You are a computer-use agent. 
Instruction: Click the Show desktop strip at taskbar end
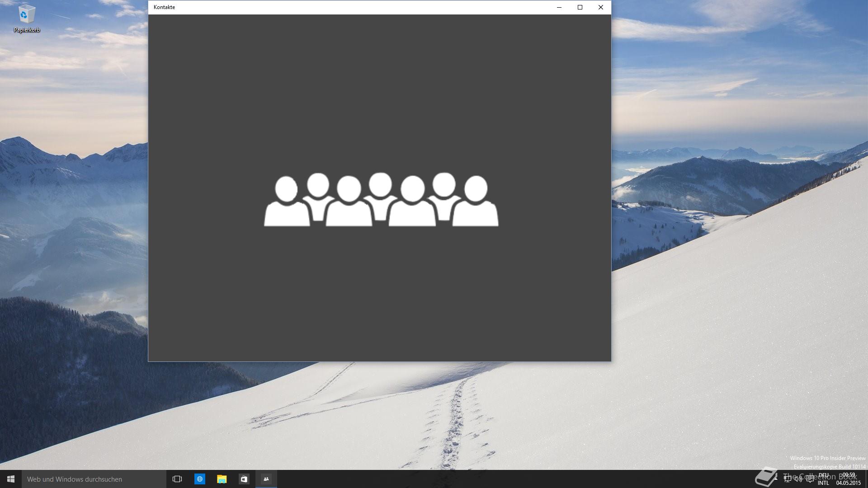click(866, 479)
